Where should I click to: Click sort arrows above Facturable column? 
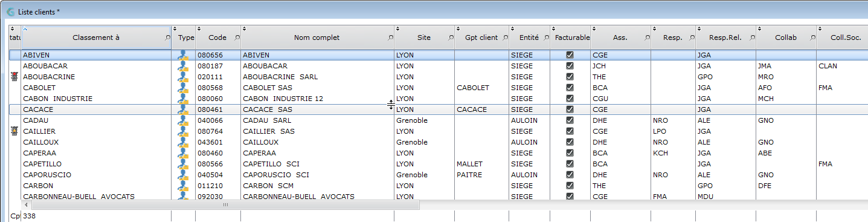pyautogui.click(x=553, y=28)
